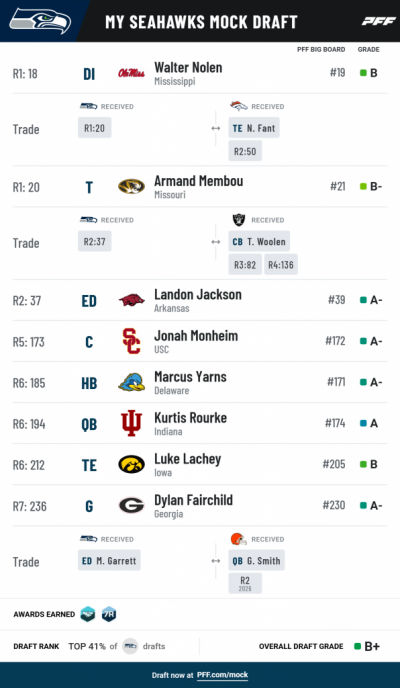Click the Seahawks logo in header
The width and height of the screenshot is (400, 688).
point(40,21)
